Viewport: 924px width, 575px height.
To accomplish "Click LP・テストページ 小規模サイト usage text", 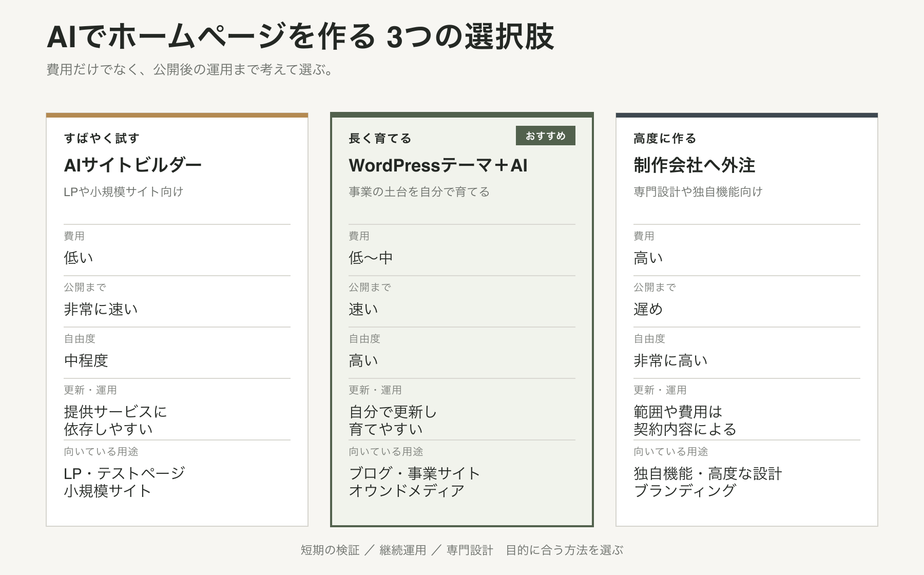I will coord(124,482).
